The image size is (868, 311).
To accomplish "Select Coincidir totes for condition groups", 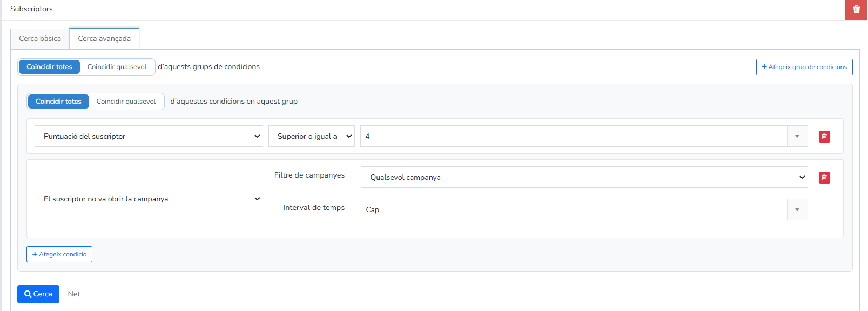I will (49, 67).
